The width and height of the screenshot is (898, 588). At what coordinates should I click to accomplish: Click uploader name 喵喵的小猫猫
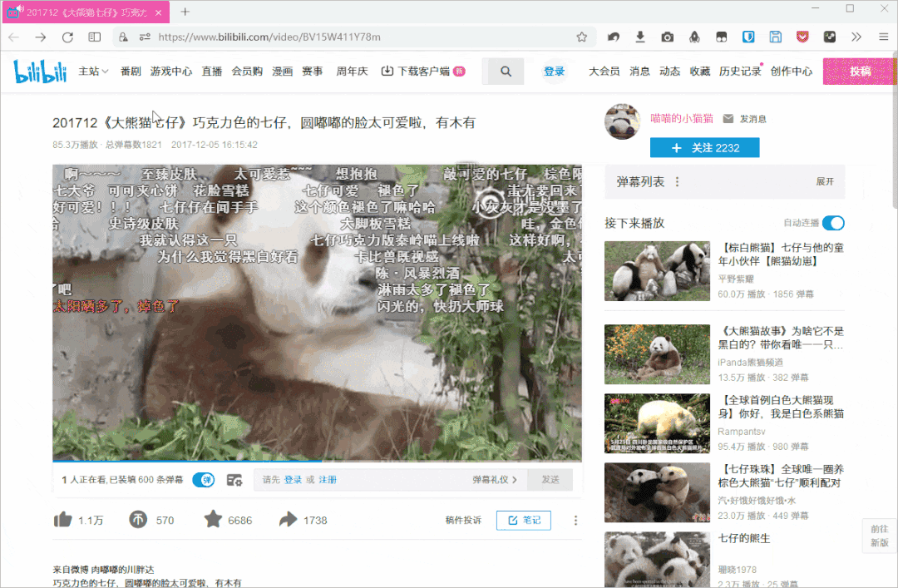[x=682, y=119]
